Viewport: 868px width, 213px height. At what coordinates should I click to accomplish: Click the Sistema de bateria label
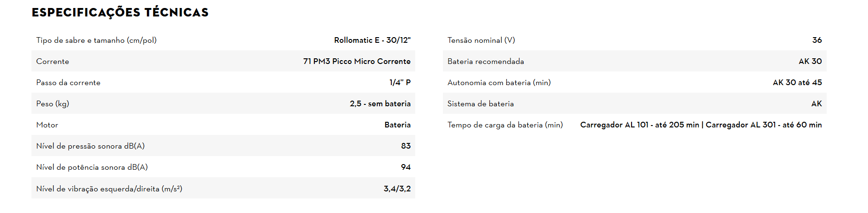point(480,104)
